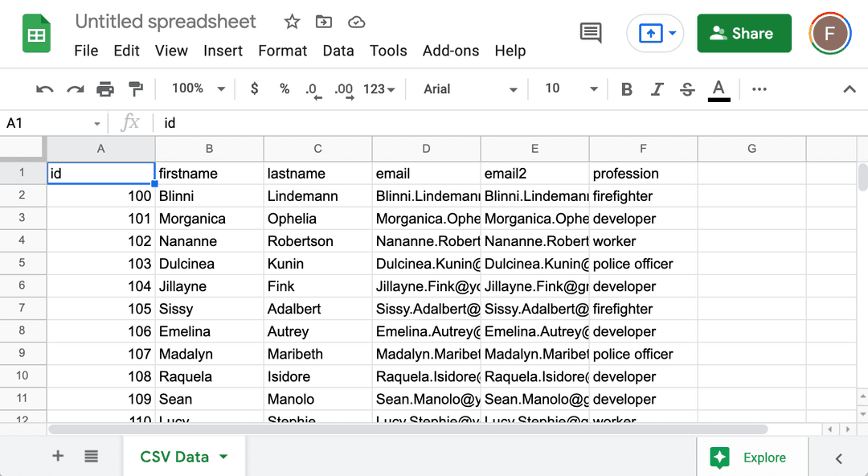This screenshot has width=868, height=476.
Task: Open Explore panel
Action: coord(752,457)
